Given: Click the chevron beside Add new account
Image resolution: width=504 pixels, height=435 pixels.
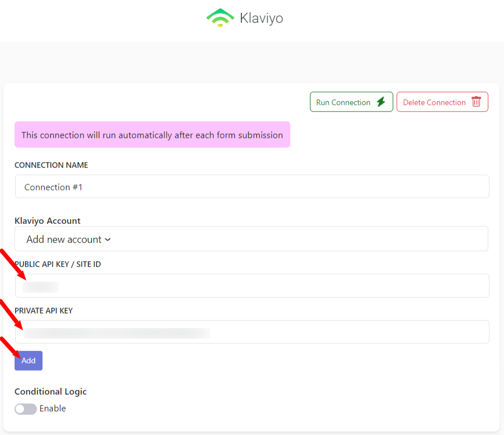Looking at the screenshot, I should coord(107,240).
